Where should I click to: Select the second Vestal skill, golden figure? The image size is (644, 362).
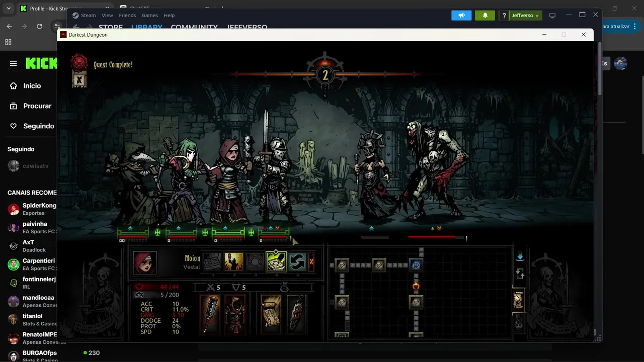(233, 262)
